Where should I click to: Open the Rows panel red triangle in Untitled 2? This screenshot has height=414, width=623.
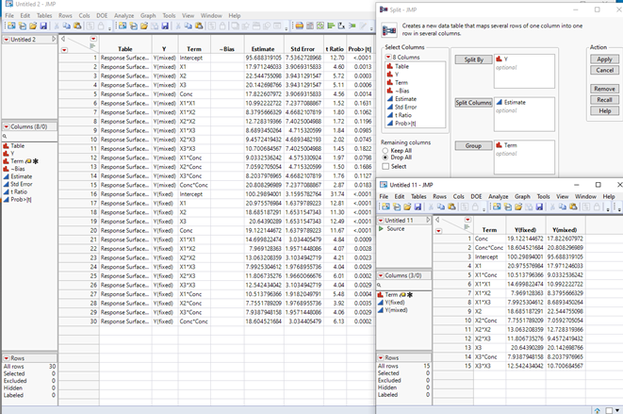(5, 357)
